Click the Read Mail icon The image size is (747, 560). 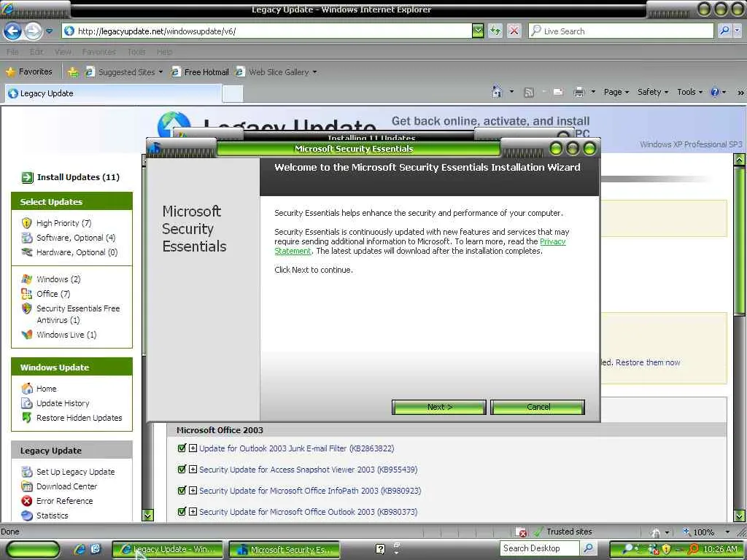coord(558,92)
